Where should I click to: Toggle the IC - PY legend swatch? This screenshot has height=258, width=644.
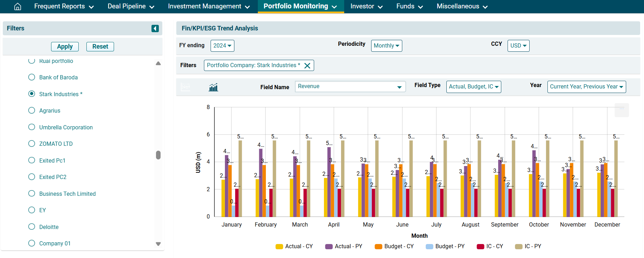pyautogui.click(x=518, y=246)
